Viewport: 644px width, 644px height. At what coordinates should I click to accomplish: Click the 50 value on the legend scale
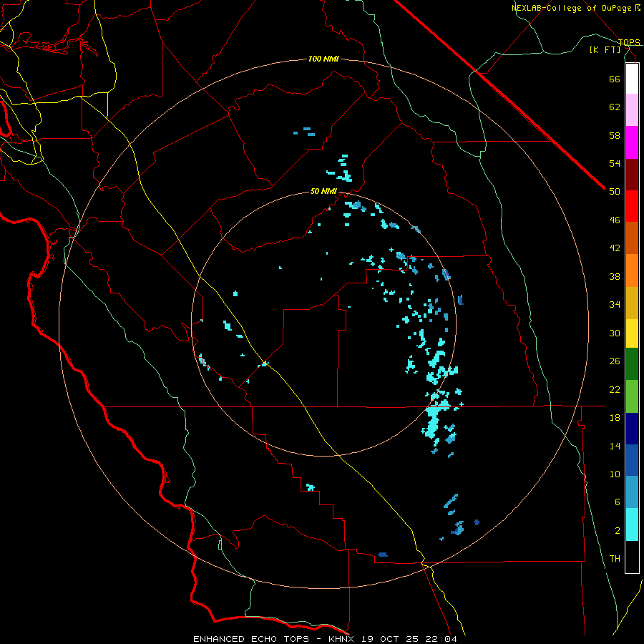click(615, 192)
